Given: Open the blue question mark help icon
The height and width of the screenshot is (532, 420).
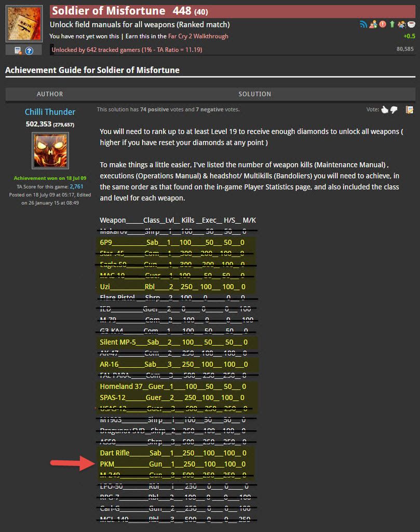Looking at the screenshot, I should click(x=30, y=50).
